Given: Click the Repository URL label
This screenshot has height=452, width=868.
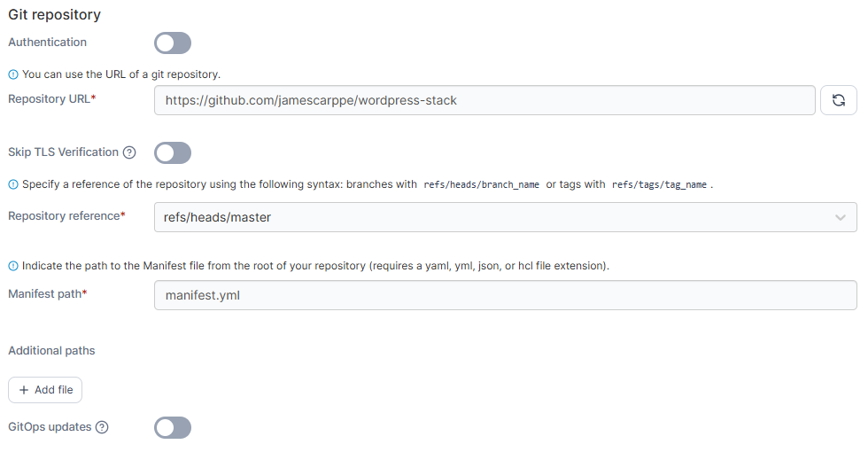Looking at the screenshot, I should pos(50,99).
